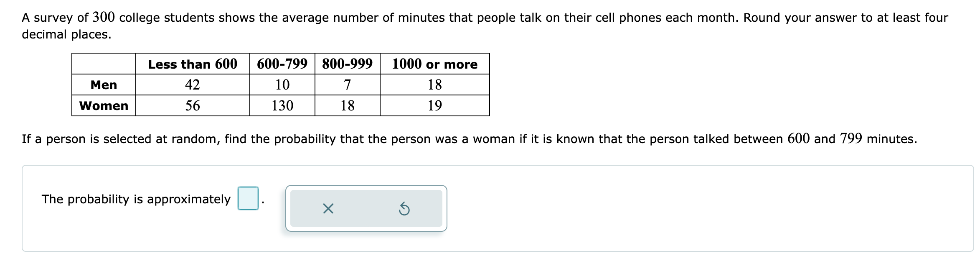
Task: Select the 'Less than 600' column header
Action: (x=193, y=64)
